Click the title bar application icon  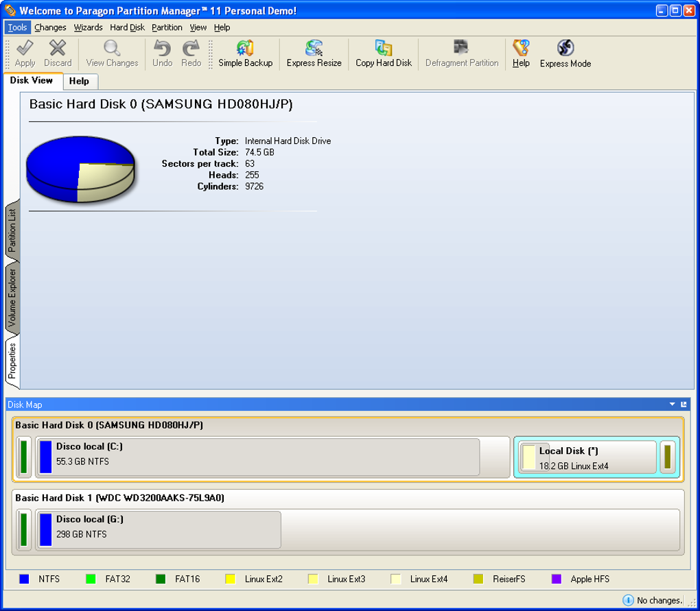pos(10,10)
